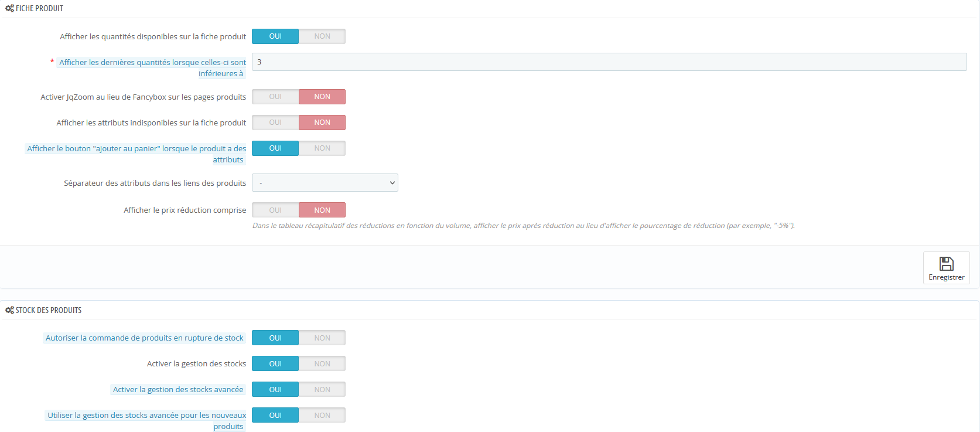Set NON for bouton ajouter au panier

(x=322, y=148)
